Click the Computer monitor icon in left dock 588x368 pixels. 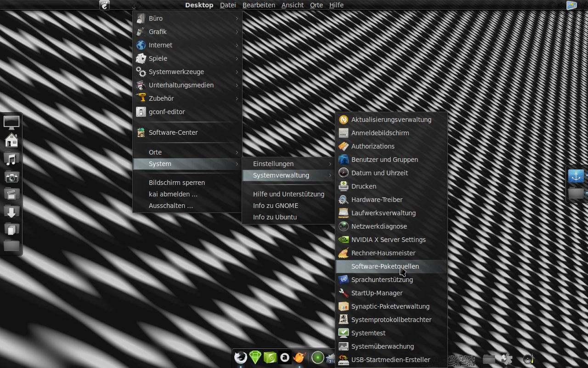[11, 122]
